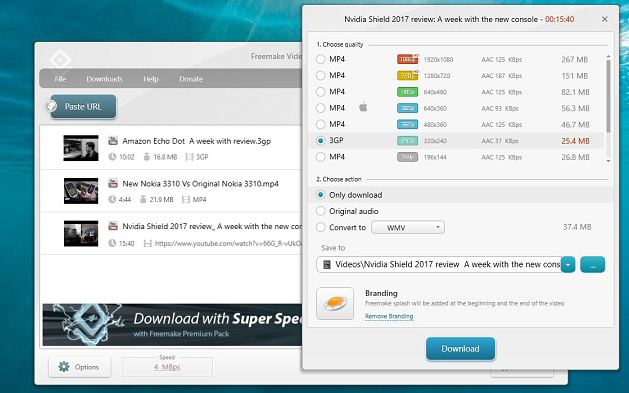Click film format icon next to MP4 label
Viewport: 629px width, 393px height.
pyautogui.click(x=185, y=199)
